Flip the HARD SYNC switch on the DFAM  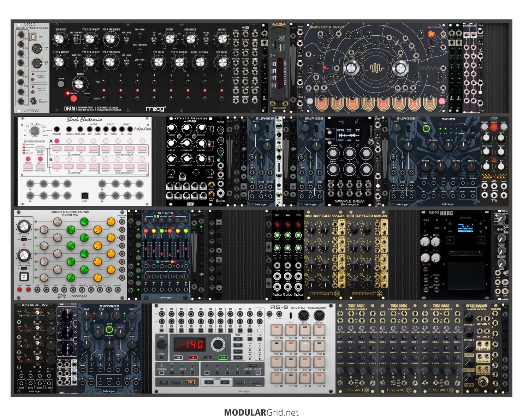(x=76, y=62)
